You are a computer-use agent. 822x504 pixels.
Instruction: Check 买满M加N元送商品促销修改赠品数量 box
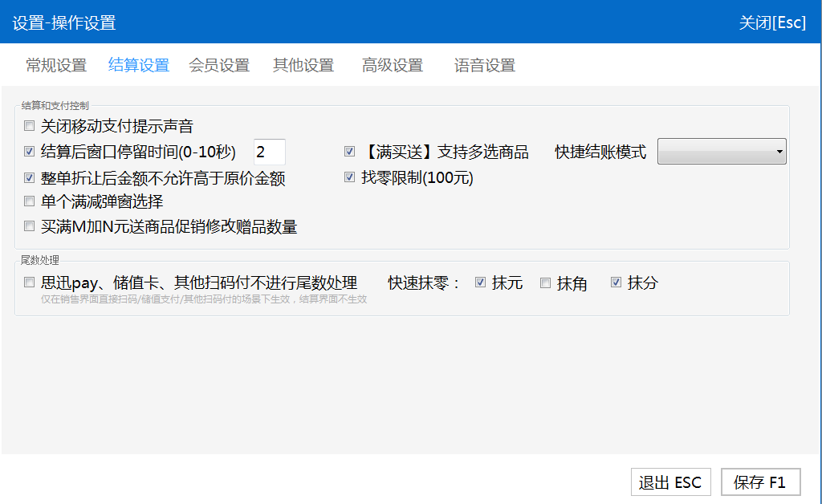click(x=30, y=227)
